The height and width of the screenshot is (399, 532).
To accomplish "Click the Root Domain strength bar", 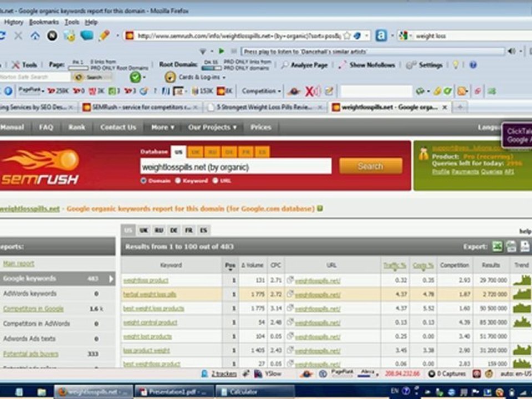I will click(211, 68).
